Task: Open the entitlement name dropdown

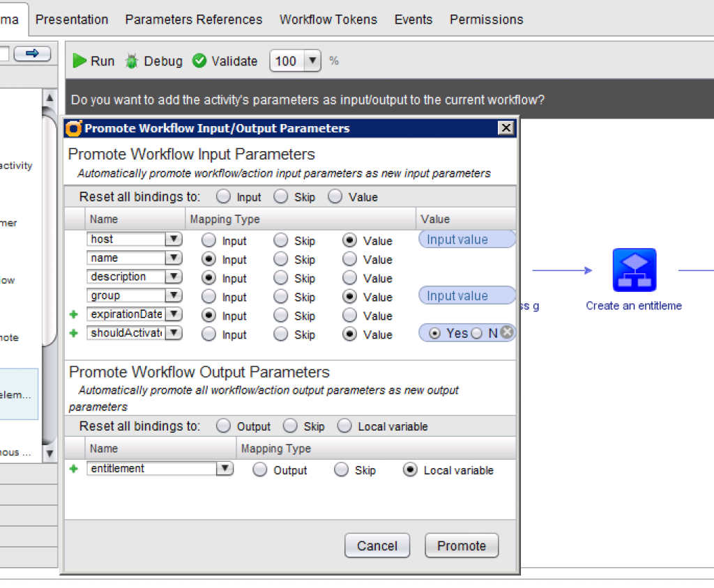Action: pyautogui.click(x=225, y=469)
